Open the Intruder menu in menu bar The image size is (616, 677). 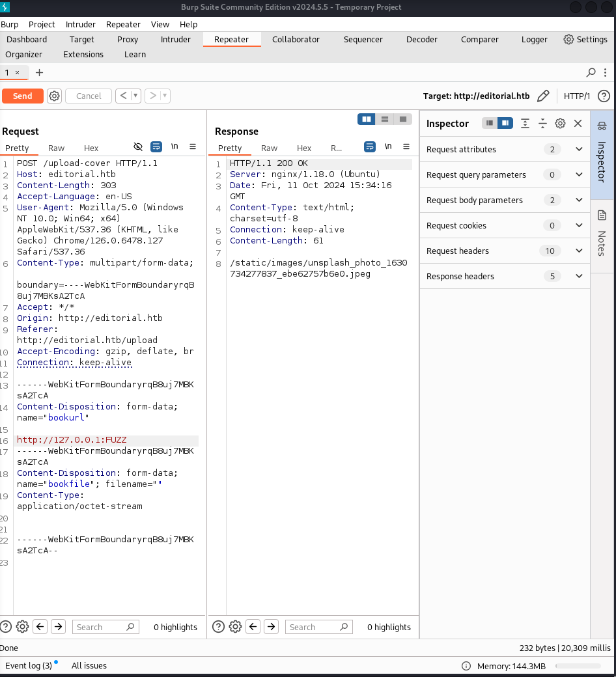point(80,25)
